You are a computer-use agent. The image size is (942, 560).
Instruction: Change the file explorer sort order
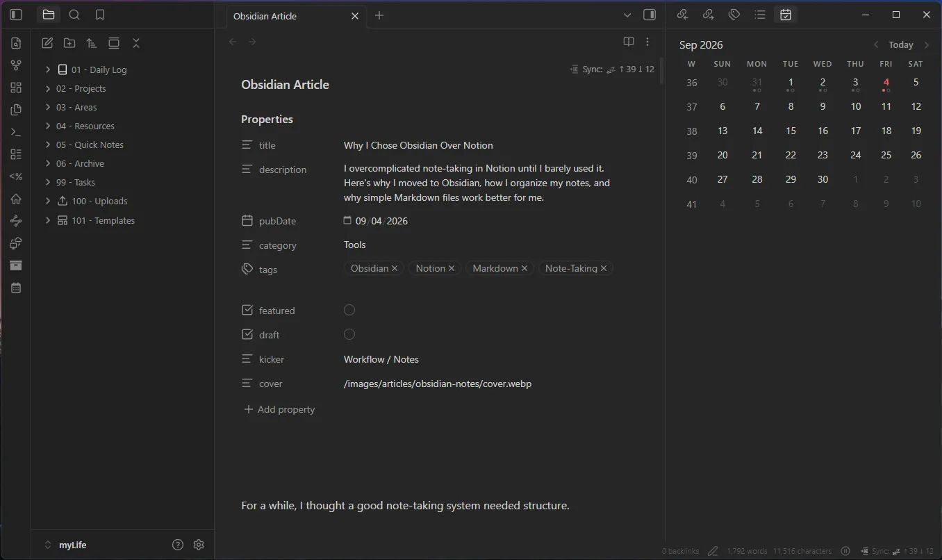[92, 43]
